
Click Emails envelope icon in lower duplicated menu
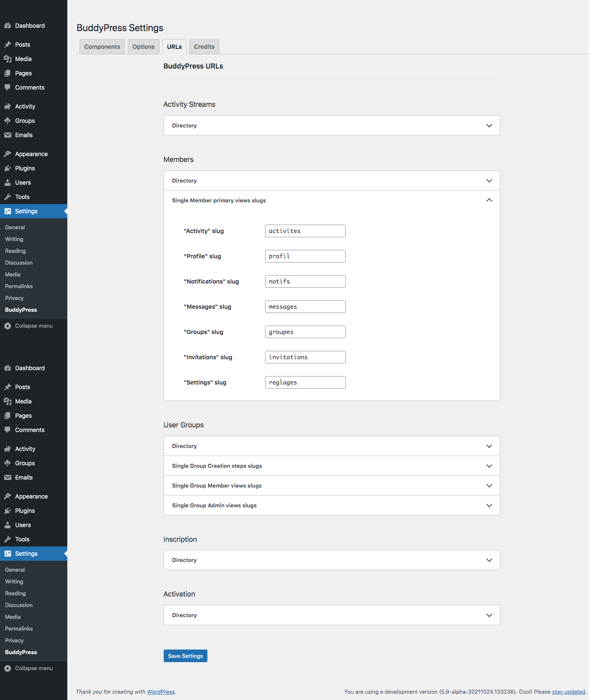(x=8, y=477)
